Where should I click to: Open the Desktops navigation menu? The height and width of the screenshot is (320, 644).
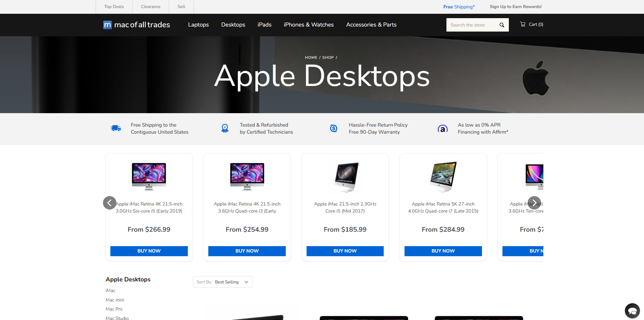click(x=233, y=25)
